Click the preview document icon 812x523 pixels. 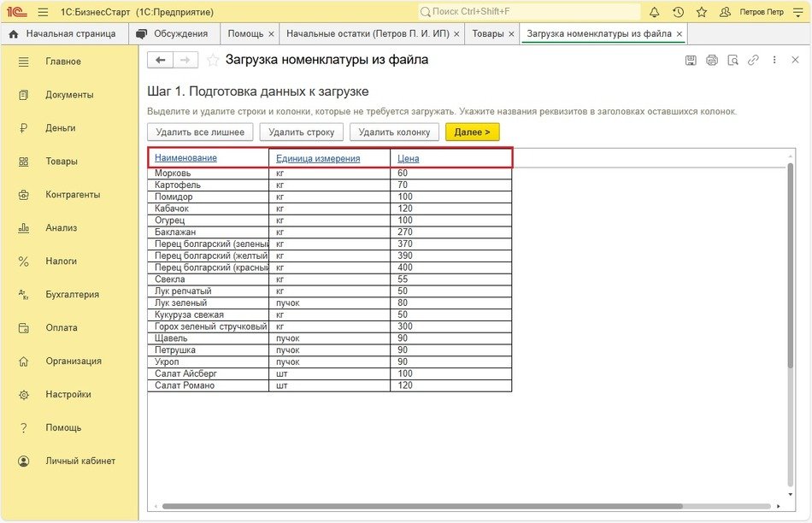733,60
